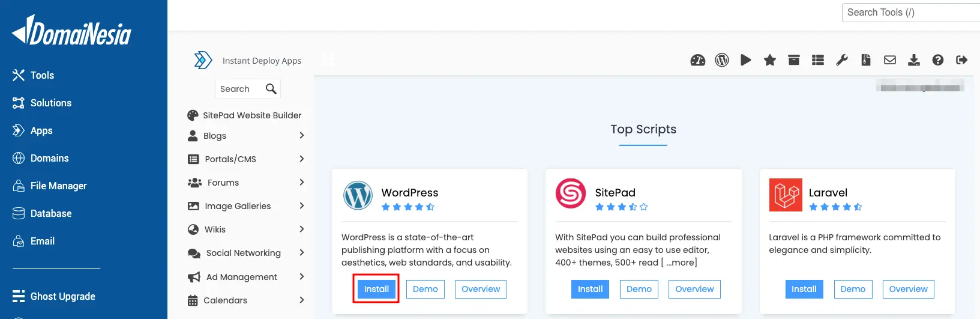This screenshot has height=319, width=980.
Task: Open the WordPress Demo
Action: 425,289
